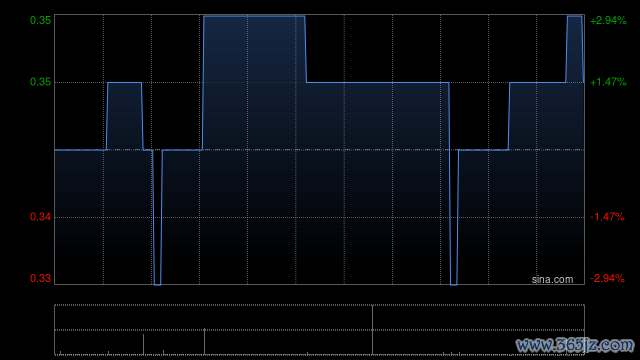Click the second dip to 0.33 near right

[453, 284]
